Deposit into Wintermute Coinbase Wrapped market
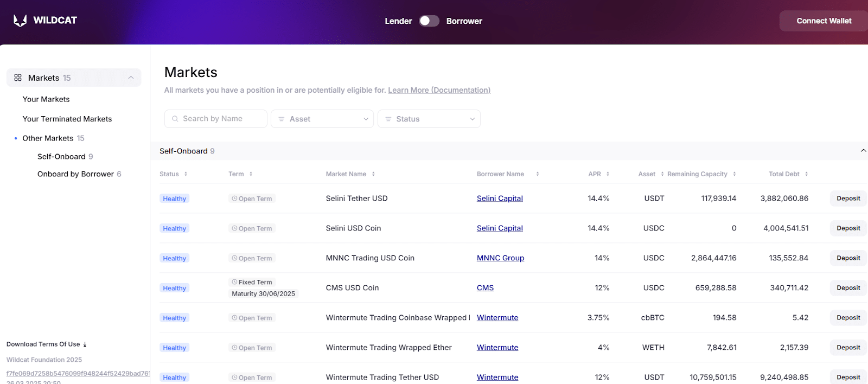 click(x=848, y=318)
